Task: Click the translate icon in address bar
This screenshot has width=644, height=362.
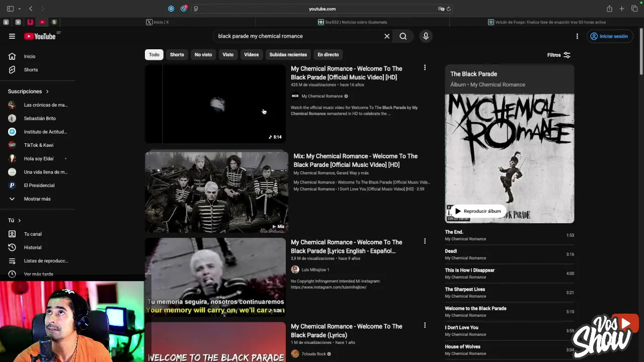Action: (441, 9)
